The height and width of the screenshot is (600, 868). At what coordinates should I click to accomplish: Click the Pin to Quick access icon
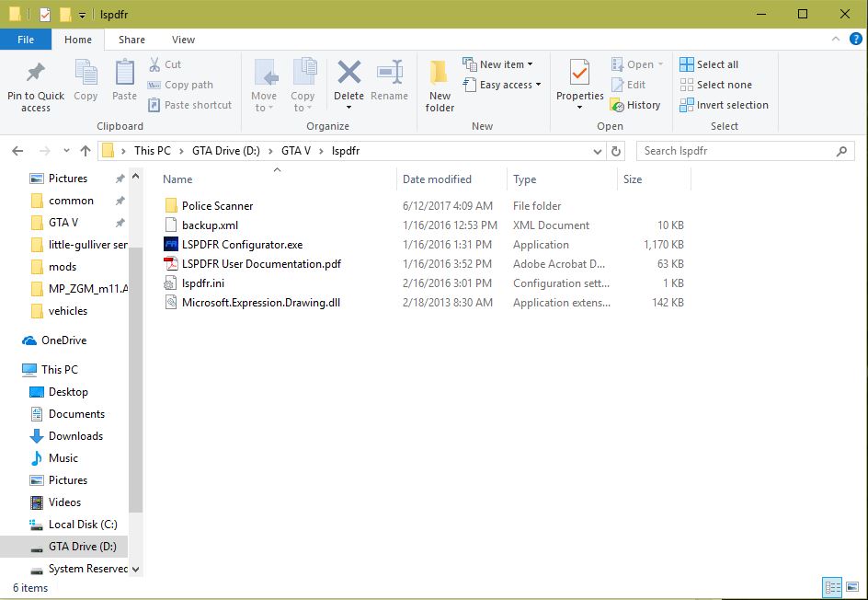(x=36, y=74)
